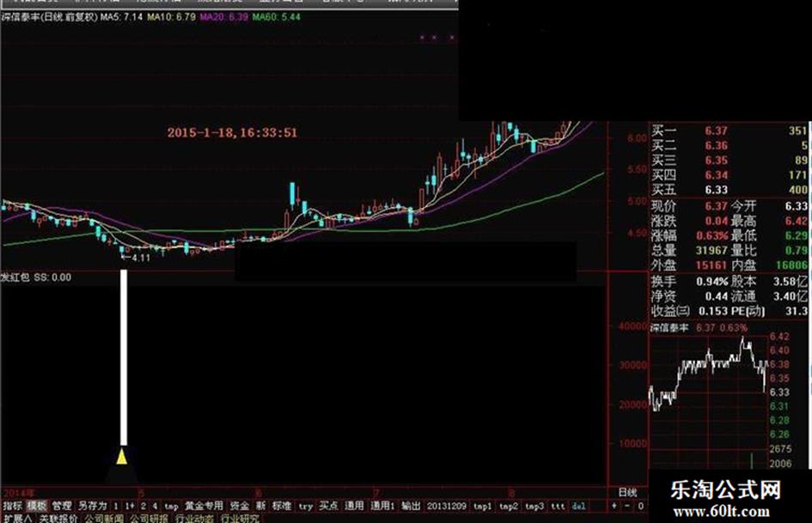Image resolution: width=812 pixels, height=523 pixels.
Task: Click the del template button
Action: pyautogui.click(x=578, y=507)
